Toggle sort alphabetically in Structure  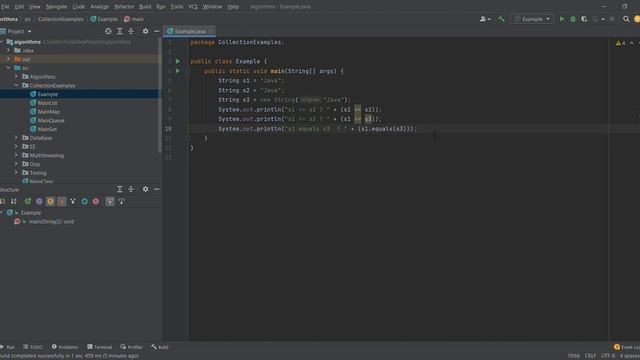[x=13, y=201]
